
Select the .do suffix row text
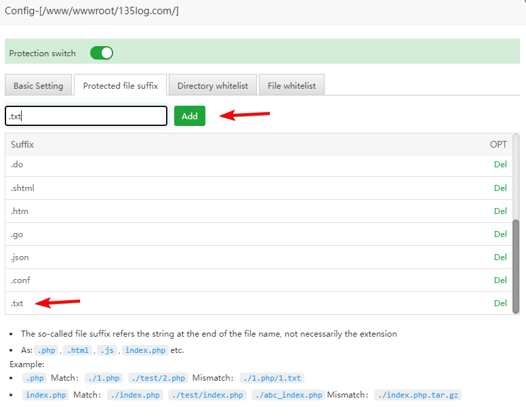tap(17, 165)
